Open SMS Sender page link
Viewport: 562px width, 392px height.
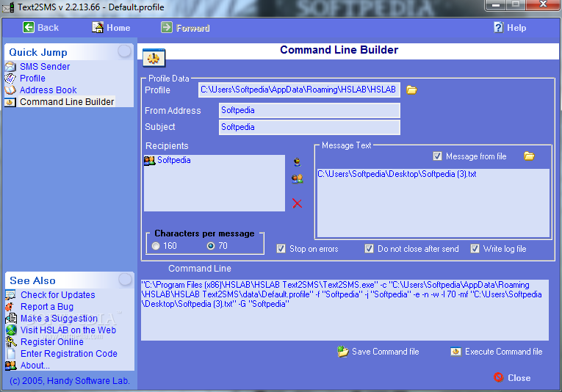pyautogui.click(x=45, y=67)
